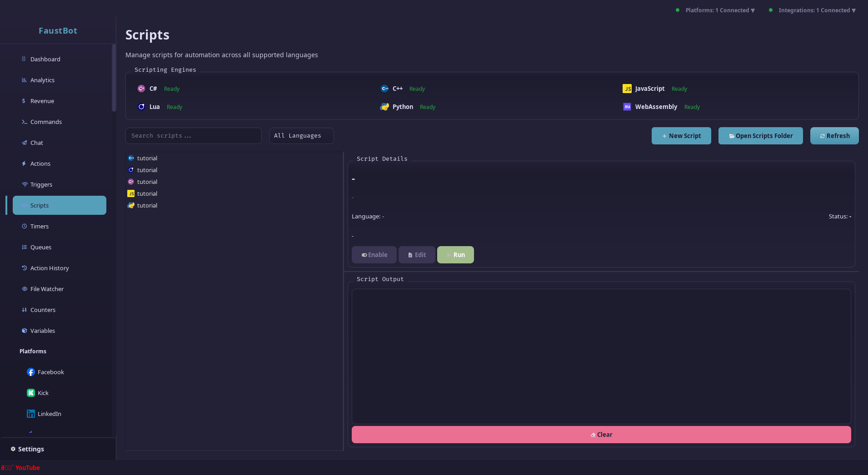The height and width of the screenshot is (475, 868).
Task: Click the Facebook platform icon
Action: coord(30,372)
